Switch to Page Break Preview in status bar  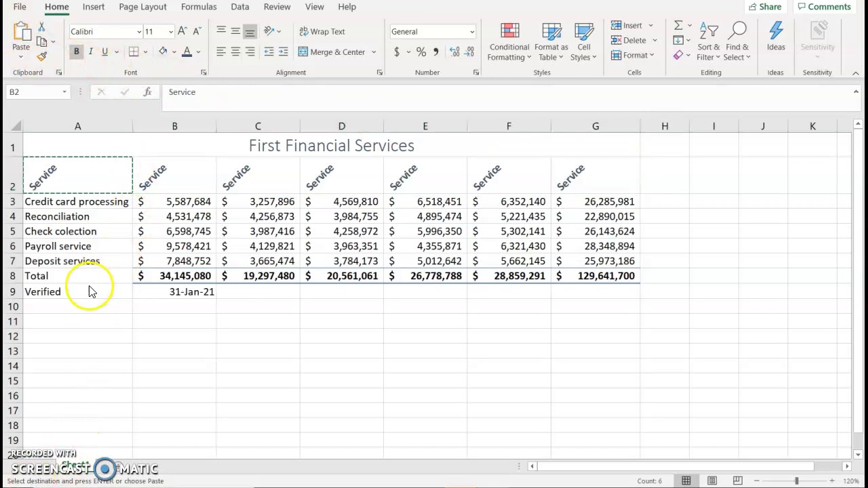click(x=738, y=481)
